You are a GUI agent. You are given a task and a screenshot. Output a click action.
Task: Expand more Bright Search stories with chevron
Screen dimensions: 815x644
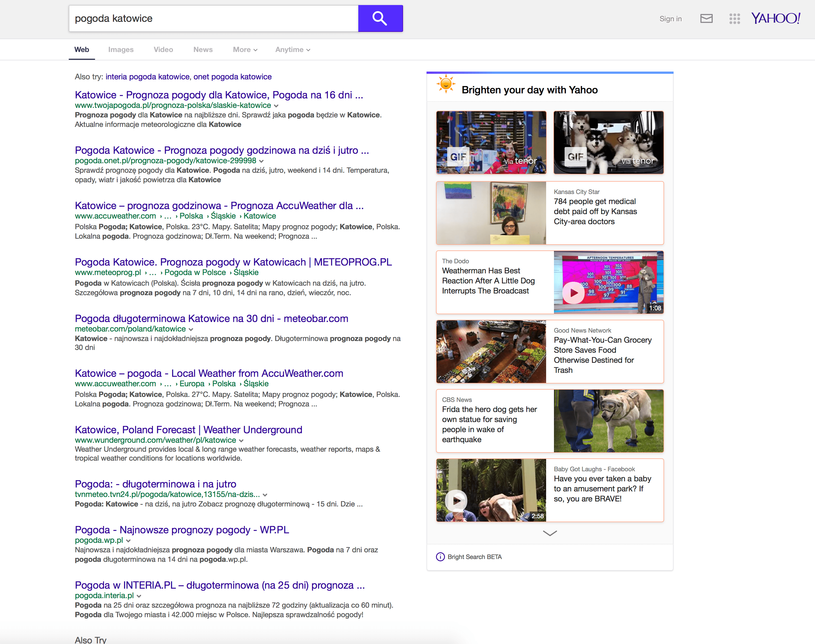[x=549, y=533]
